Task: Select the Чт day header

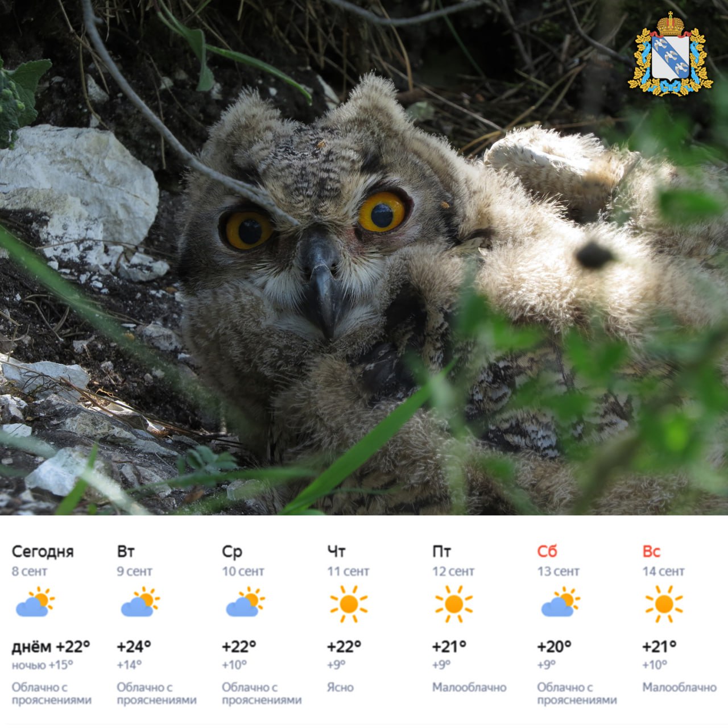Action: [336, 552]
